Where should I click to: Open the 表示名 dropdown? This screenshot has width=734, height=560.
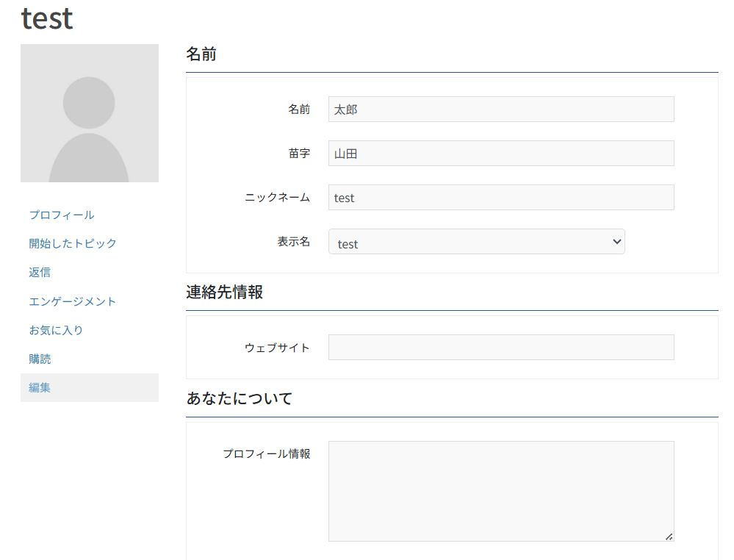click(x=476, y=242)
